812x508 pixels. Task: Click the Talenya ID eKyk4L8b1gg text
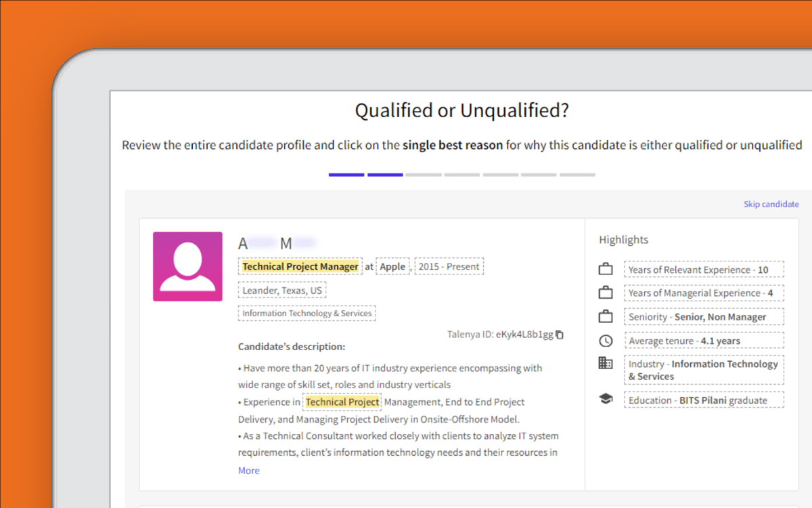point(500,334)
